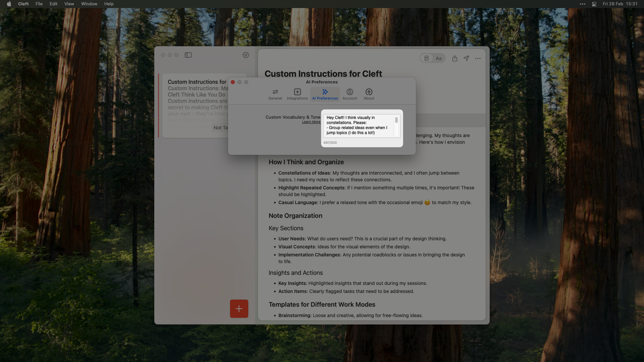This screenshot has height=362, width=644.
Task: Switch to summary view in the segmented control
Action: pyautogui.click(x=426, y=58)
